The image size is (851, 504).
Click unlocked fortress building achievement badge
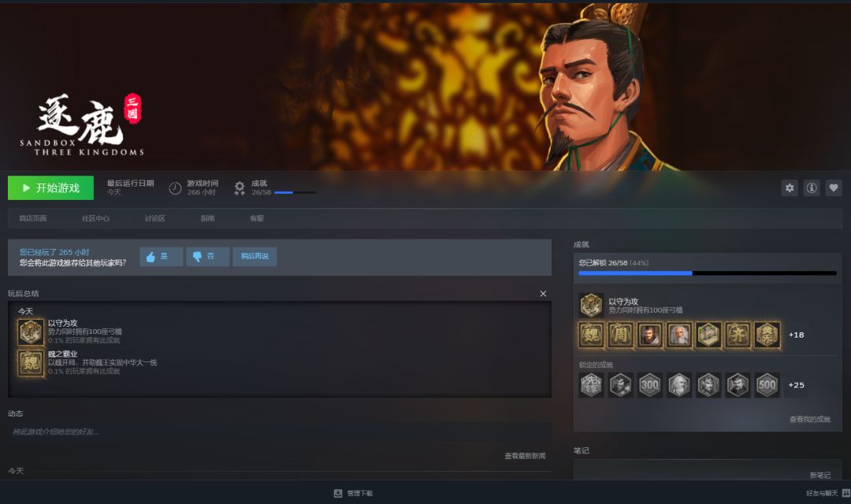coord(708,335)
